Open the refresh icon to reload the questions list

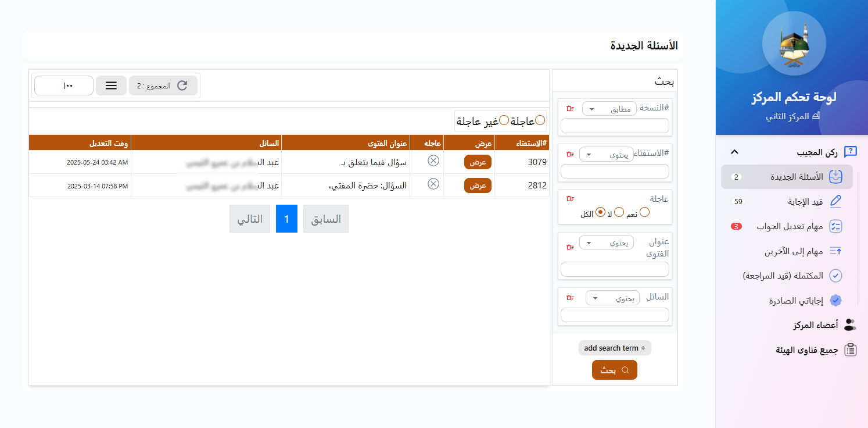coord(182,85)
